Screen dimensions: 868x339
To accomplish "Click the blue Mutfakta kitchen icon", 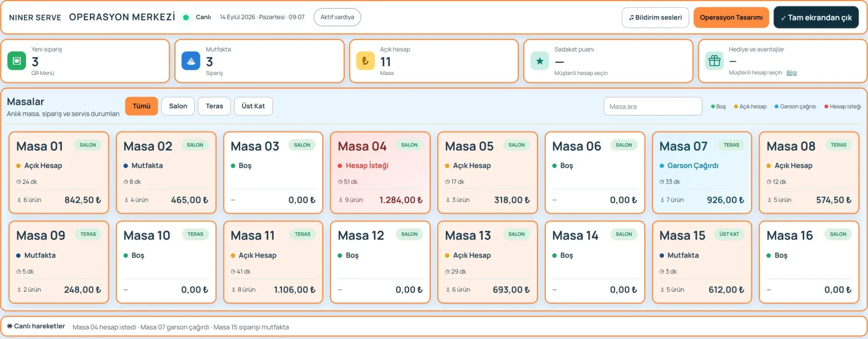I will pyautogui.click(x=191, y=61).
